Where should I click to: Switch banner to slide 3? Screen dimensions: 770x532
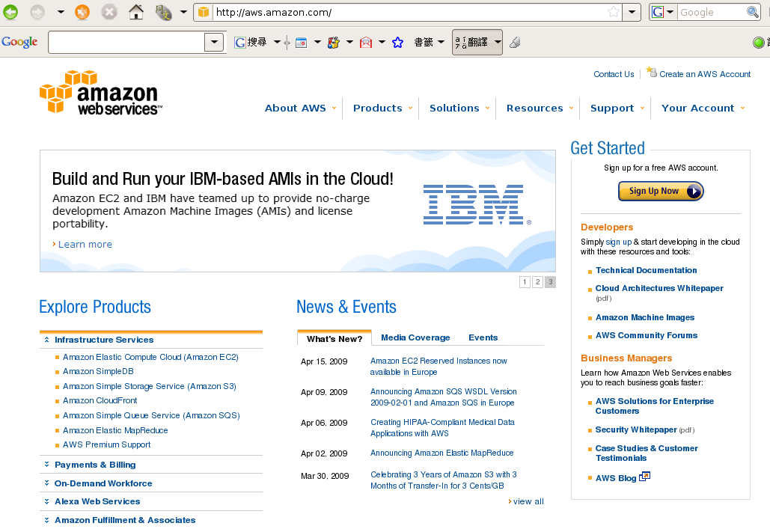551,282
